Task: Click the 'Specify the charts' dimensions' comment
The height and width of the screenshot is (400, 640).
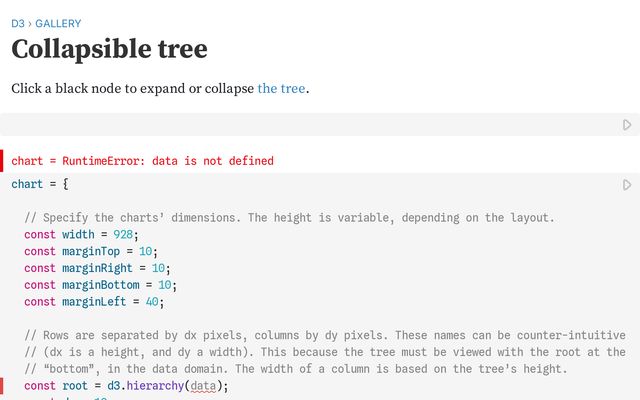Action: click(290, 218)
